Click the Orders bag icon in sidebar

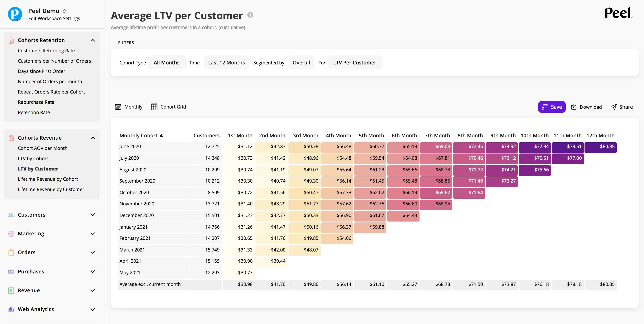pos(11,252)
